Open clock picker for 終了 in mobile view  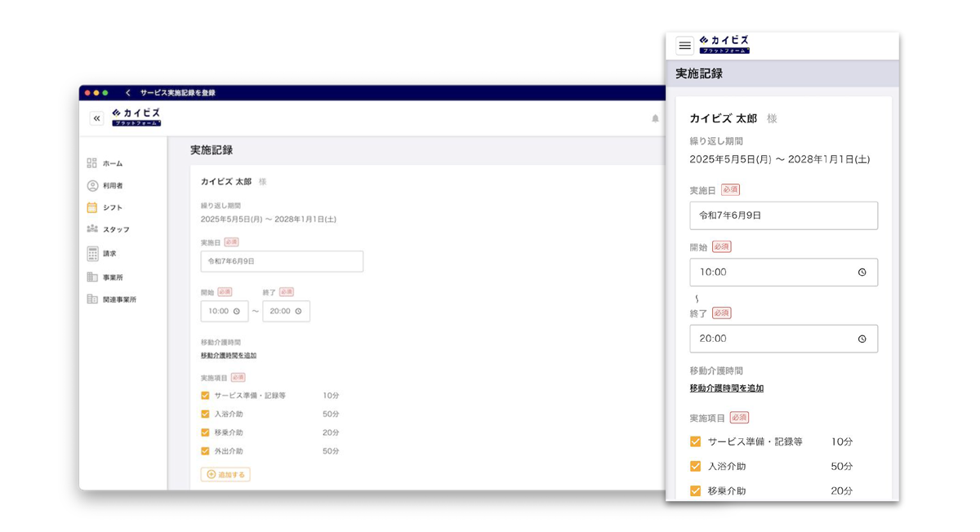click(862, 339)
